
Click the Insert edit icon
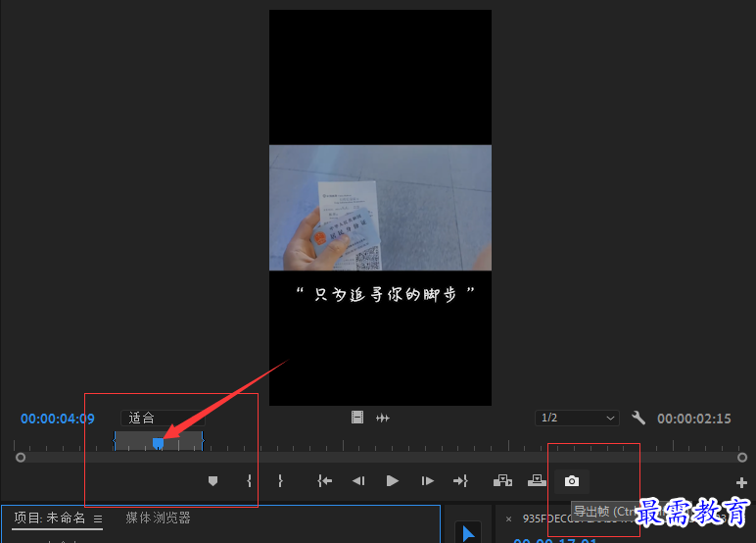[502, 480]
